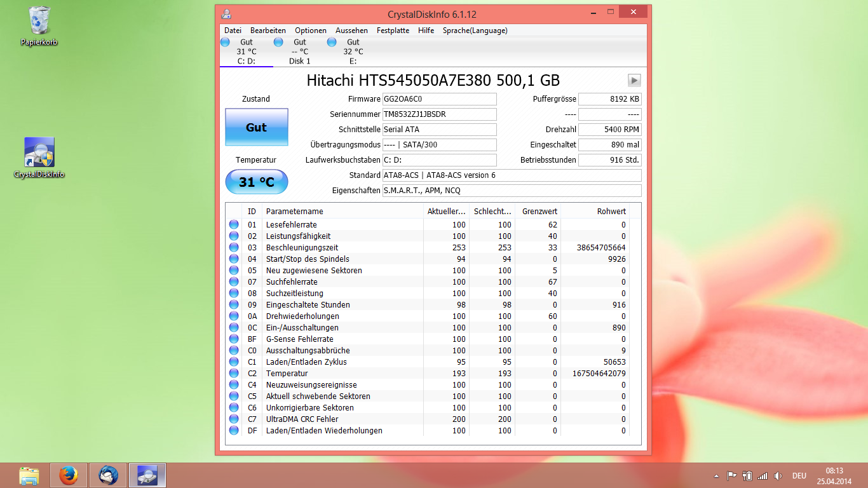Click status orb of Drehwiederholungen row
868x488 pixels.
(x=234, y=316)
